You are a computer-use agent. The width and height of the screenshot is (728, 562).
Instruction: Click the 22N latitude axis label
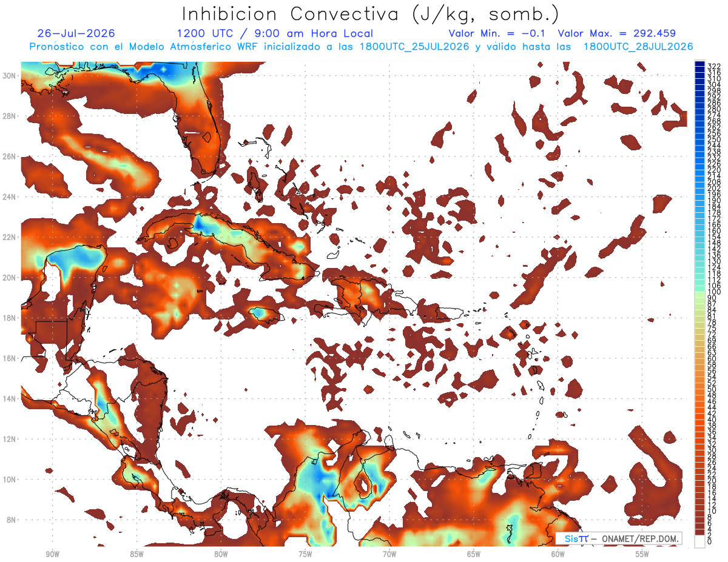pyautogui.click(x=10, y=237)
